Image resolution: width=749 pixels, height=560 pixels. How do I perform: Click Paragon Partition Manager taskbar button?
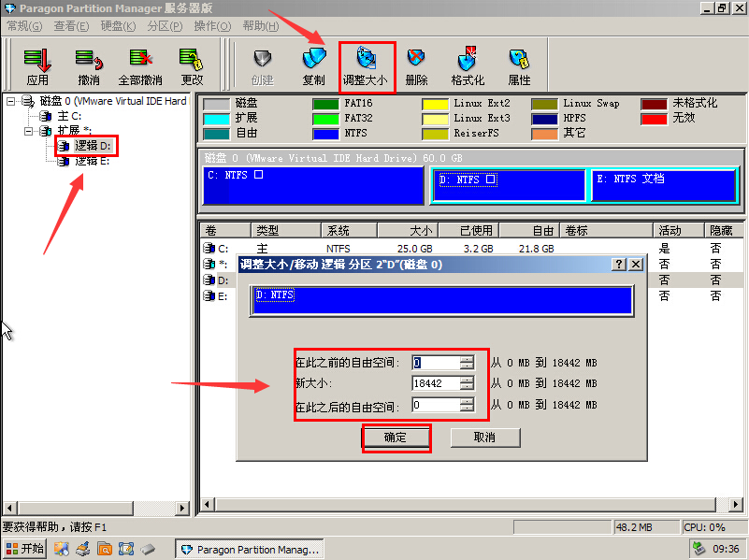(x=250, y=550)
